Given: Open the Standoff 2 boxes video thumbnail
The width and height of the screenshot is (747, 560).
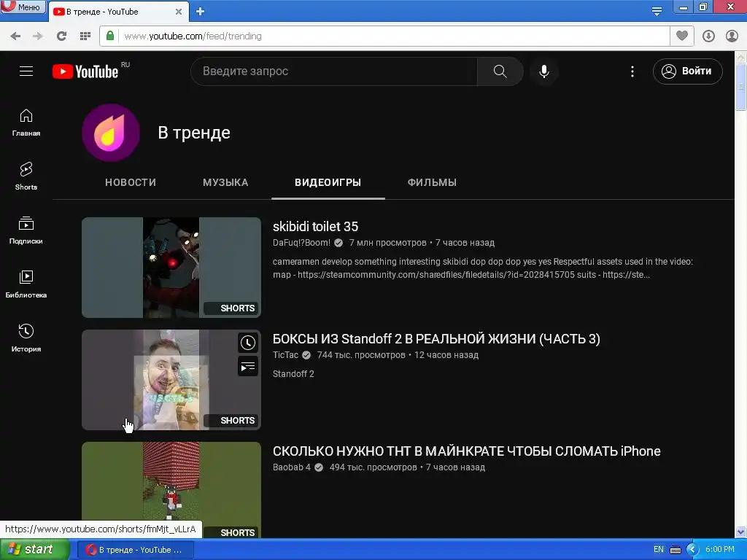Looking at the screenshot, I should (171, 380).
